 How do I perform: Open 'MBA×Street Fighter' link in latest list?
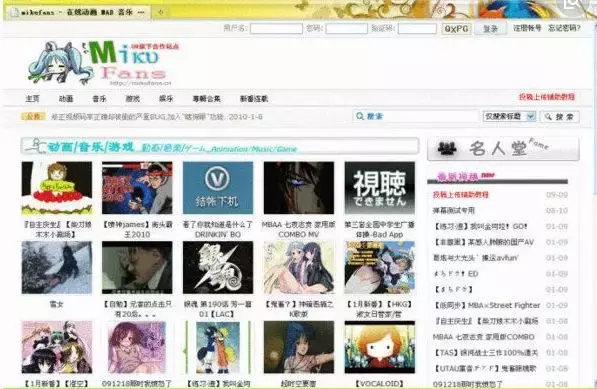tap(486, 305)
